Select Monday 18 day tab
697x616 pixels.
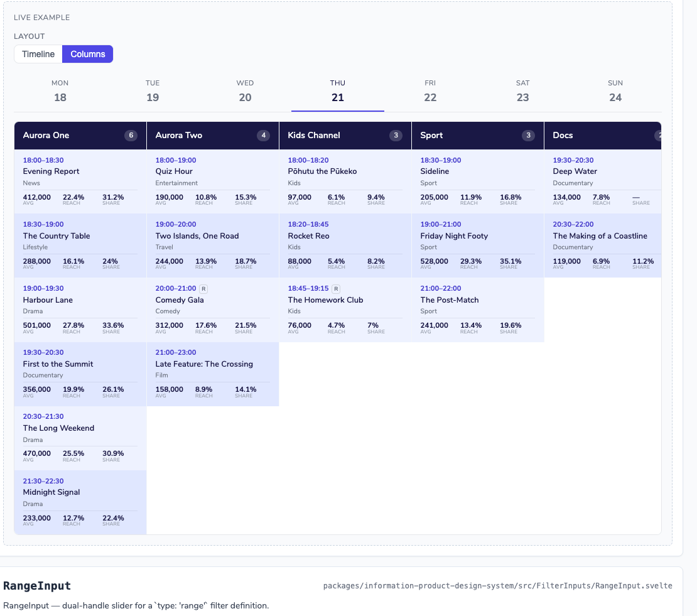[x=60, y=92]
